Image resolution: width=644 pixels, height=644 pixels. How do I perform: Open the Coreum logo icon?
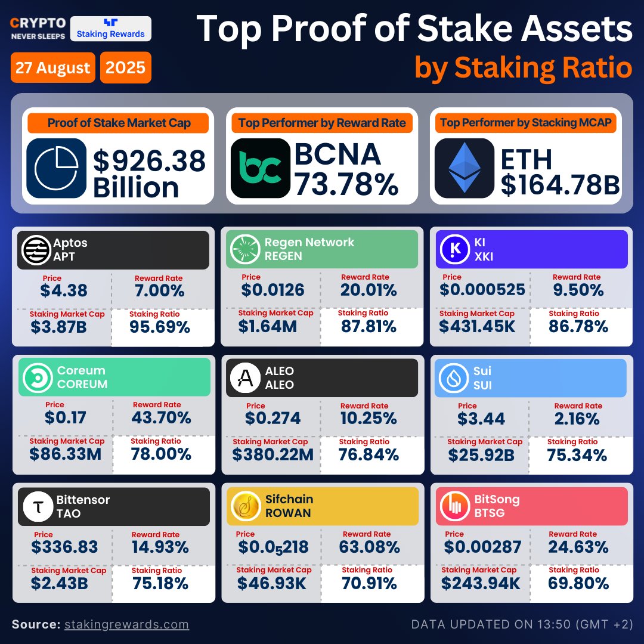click(x=38, y=377)
